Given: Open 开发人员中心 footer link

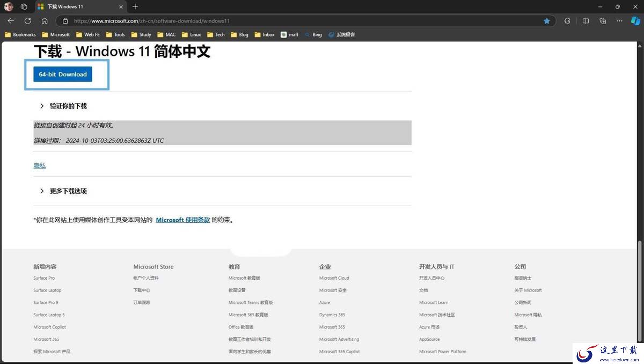Looking at the screenshot, I should [431, 278].
